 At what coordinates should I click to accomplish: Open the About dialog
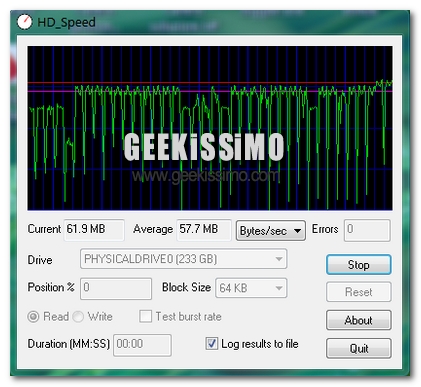[358, 320]
